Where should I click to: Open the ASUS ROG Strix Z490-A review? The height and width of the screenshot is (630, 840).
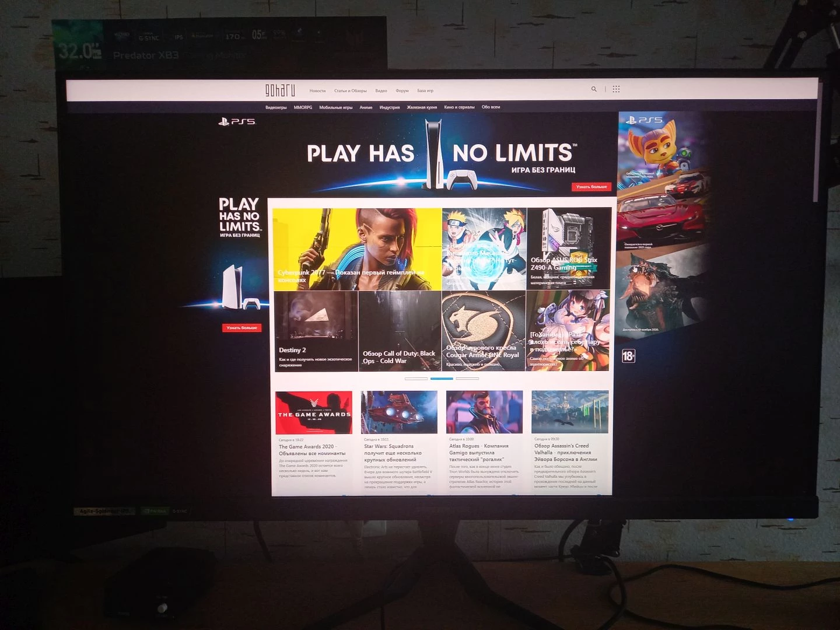click(569, 249)
